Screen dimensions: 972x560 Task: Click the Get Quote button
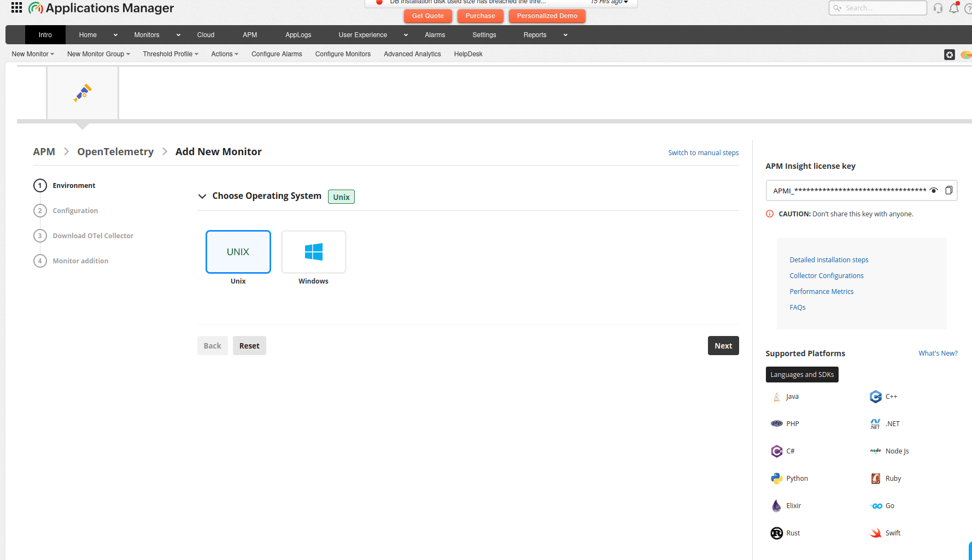coord(428,16)
